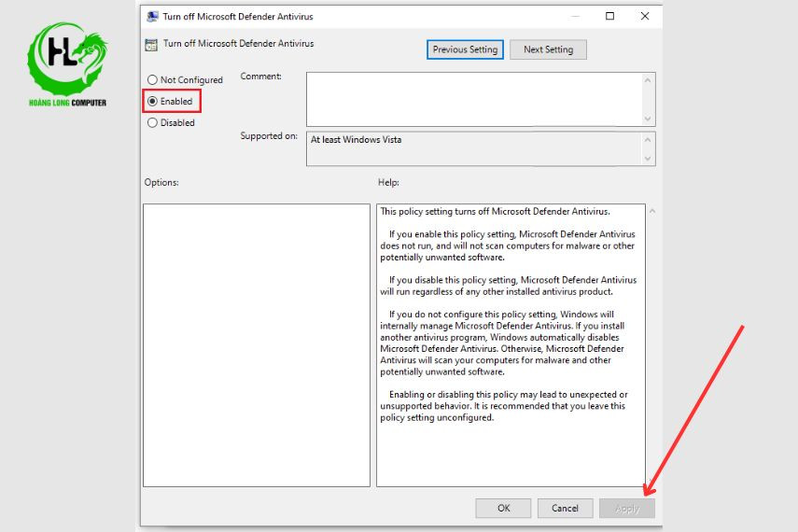
Task: Click the Supported on text field
Action: 474,148
